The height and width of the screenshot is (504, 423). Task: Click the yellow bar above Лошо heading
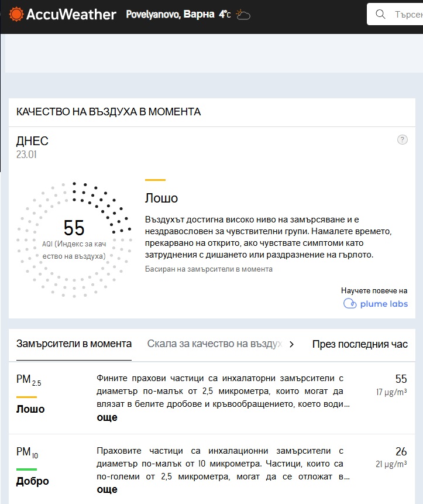coord(155,180)
